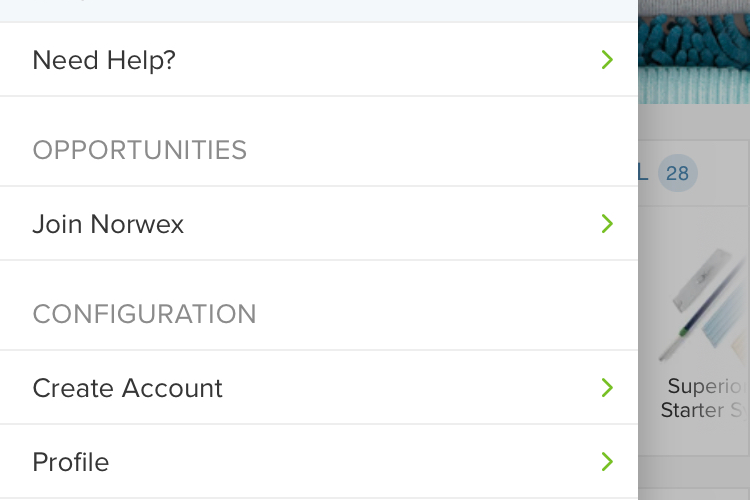The width and height of the screenshot is (750, 500).
Task: Click the CONFIGURATION section header
Action: (144, 314)
